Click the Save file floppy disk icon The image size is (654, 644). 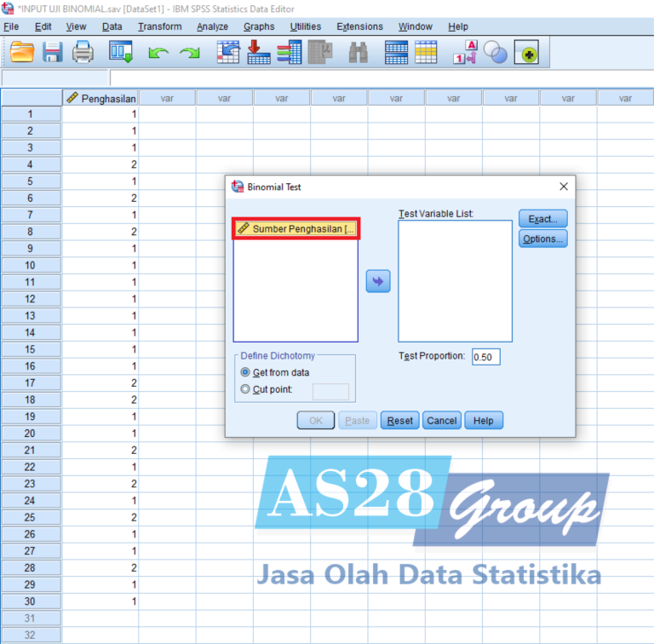click(53, 53)
